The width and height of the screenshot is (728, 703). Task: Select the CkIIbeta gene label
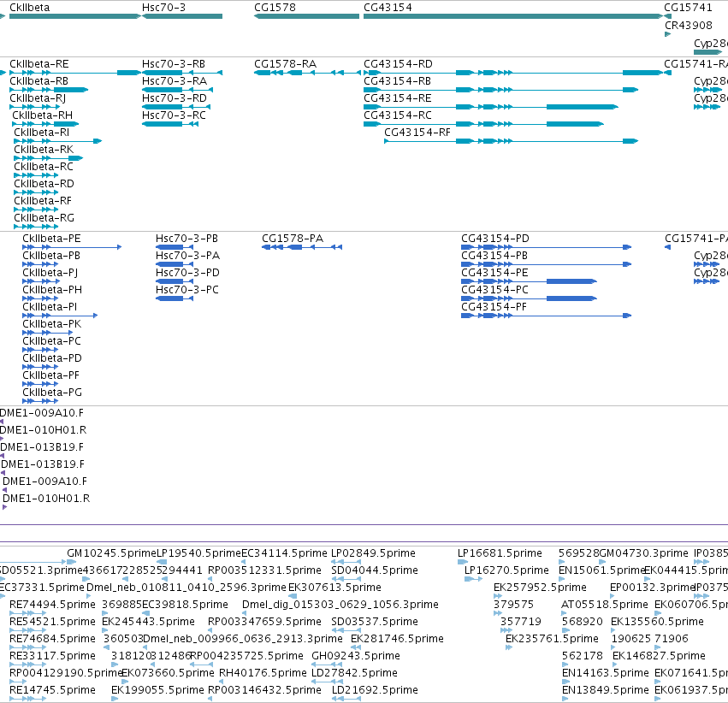coord(29,8)
